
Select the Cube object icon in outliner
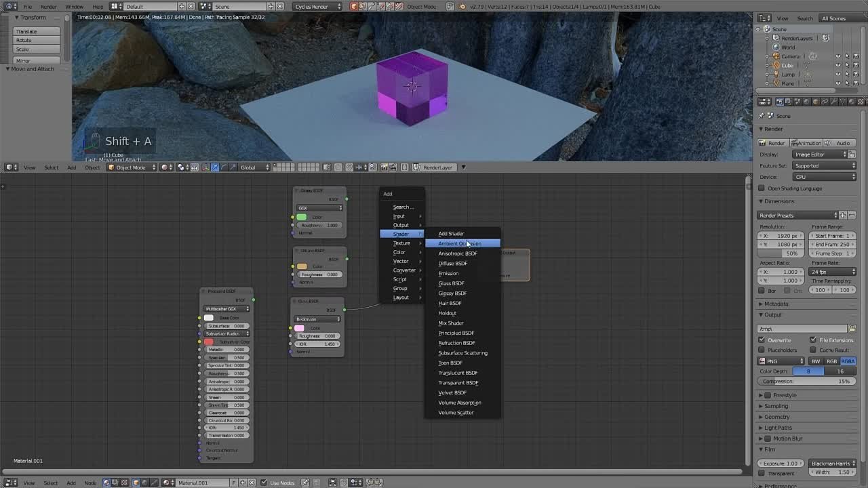click(x=776, y=66)
